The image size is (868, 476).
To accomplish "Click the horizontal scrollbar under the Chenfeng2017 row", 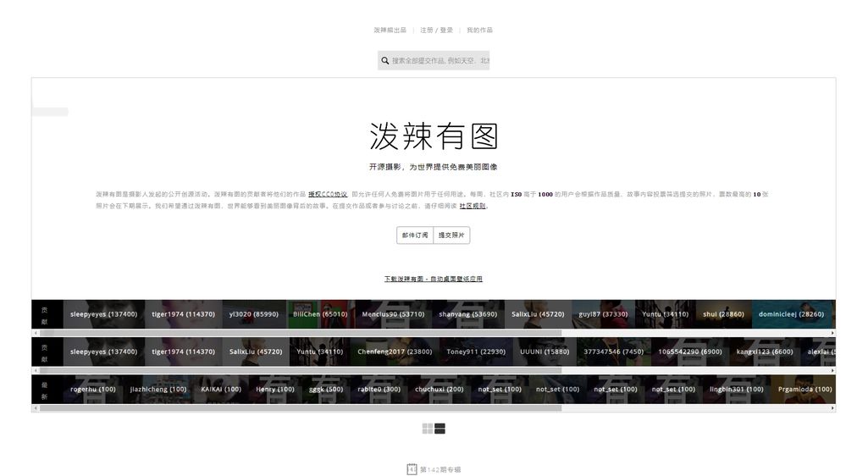I will pyautogui.click(x=301, y=370).
